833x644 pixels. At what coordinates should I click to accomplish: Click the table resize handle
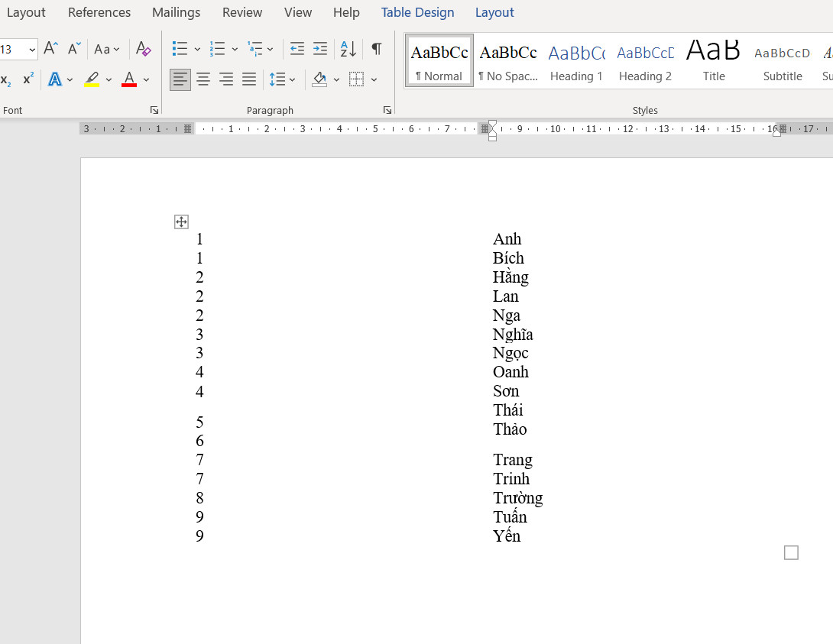coord(791,552)
